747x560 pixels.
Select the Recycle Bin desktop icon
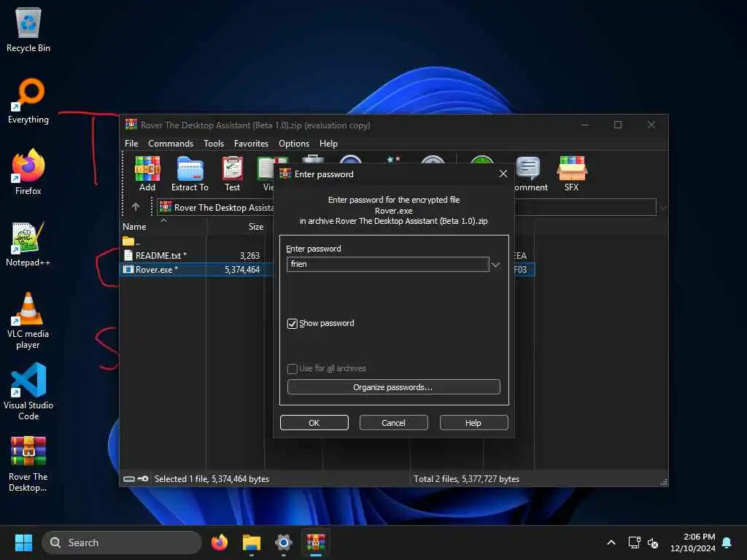click(28, 30)
